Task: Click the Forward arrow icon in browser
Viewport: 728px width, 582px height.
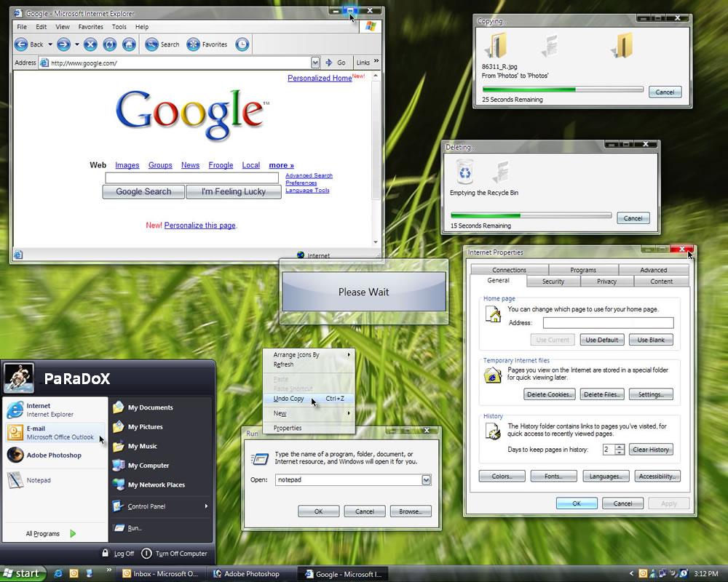Action: click(x=63, y=44)
